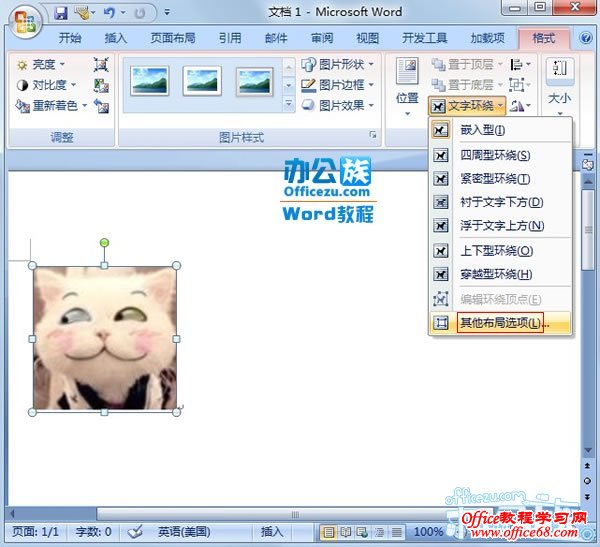Switch to Draft view
Image resolution: width=600 pixels, height=547 pixels.
(396, 532)
